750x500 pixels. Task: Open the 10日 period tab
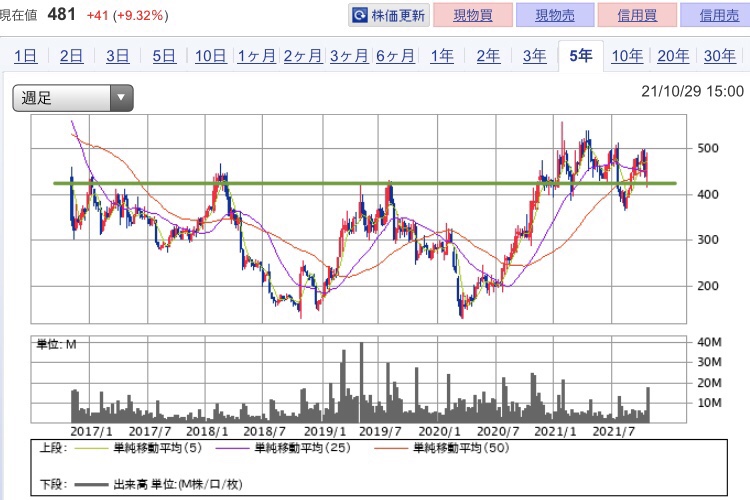210,56
